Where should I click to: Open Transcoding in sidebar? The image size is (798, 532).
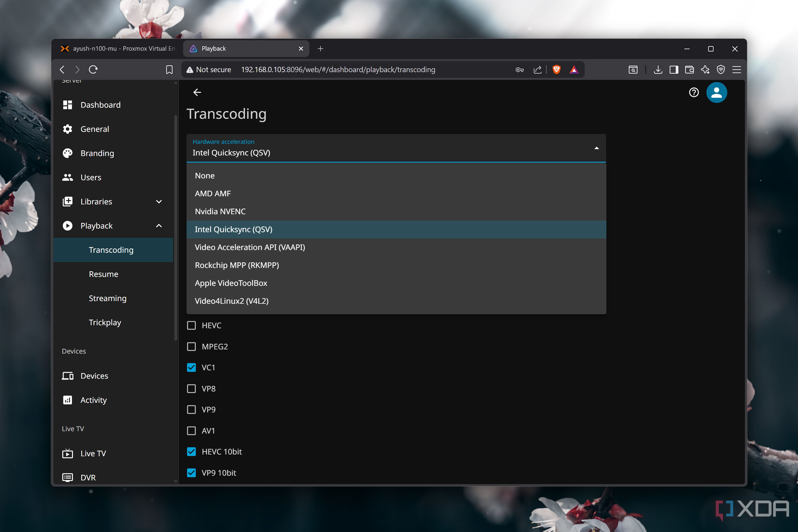point(113,250)
